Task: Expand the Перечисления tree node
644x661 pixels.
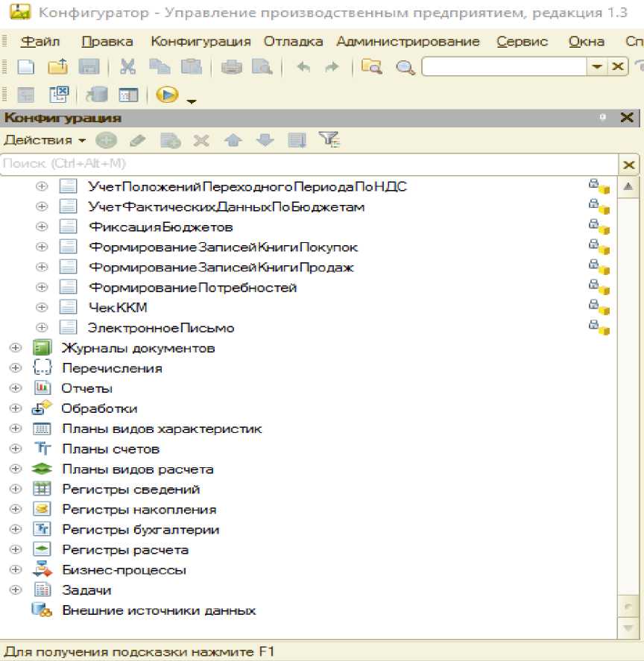Action: tap(16, 368)
